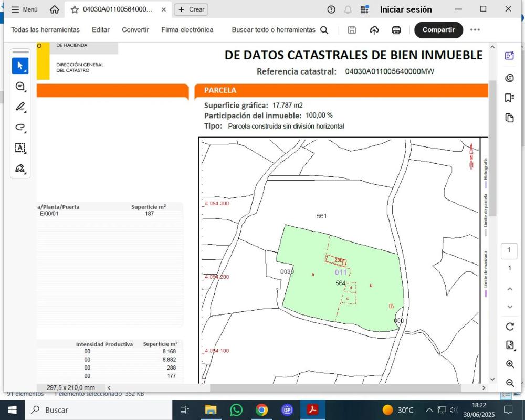This screenshot has width=525, height=420.
Task: Save the file with floppy disk icon
Action: point(352,30)
